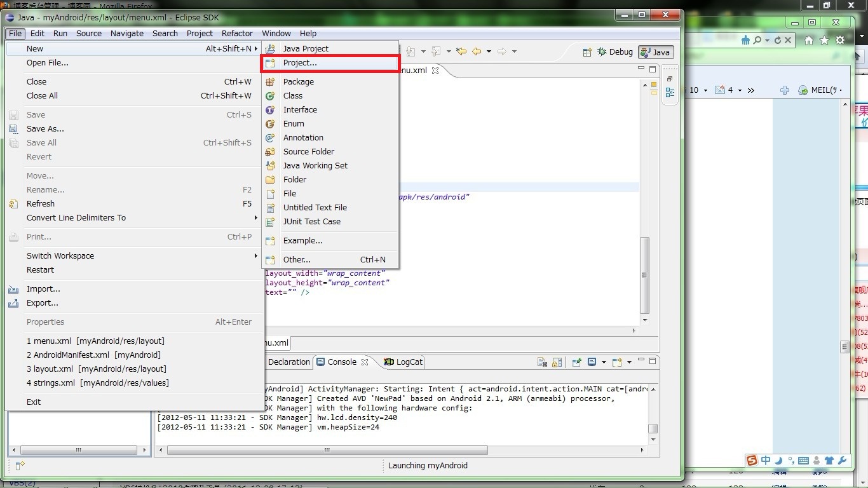Select Project... in the New submenu

pyautogui.click(x=330, y=63)
